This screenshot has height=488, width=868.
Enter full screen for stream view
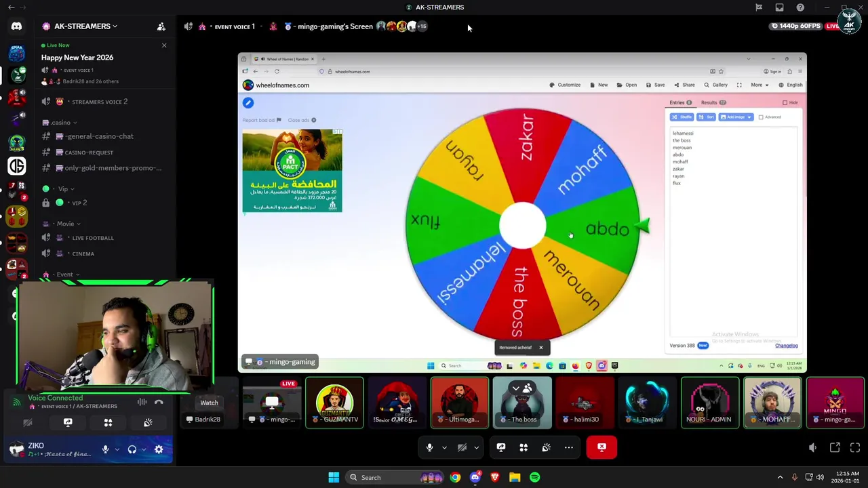click(855, 447)
